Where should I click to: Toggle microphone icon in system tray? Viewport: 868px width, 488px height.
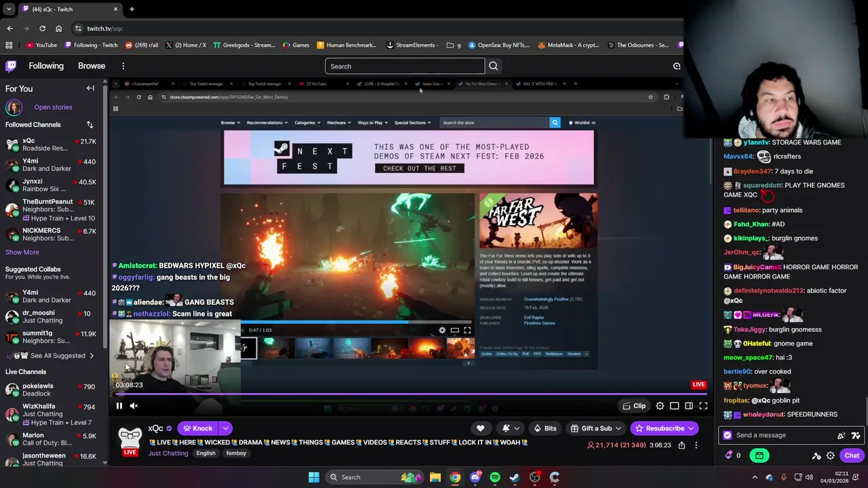pyautogui.click(x=783, y=477)
